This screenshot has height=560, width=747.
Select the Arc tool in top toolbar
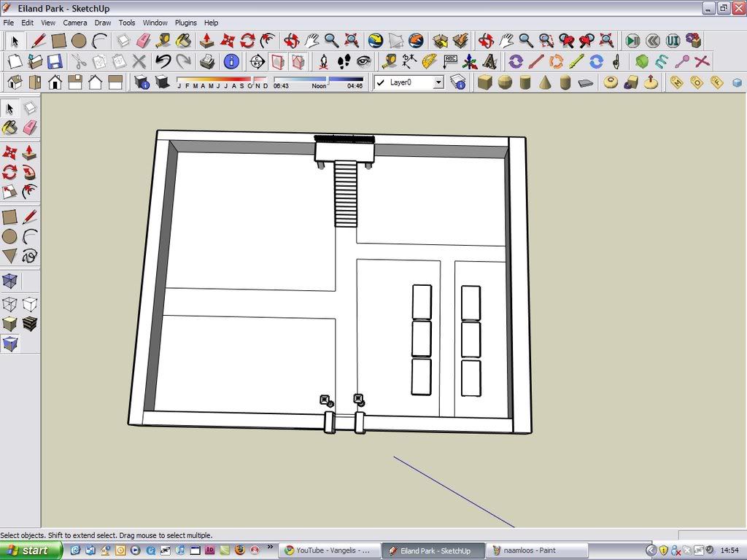point(99,41)
